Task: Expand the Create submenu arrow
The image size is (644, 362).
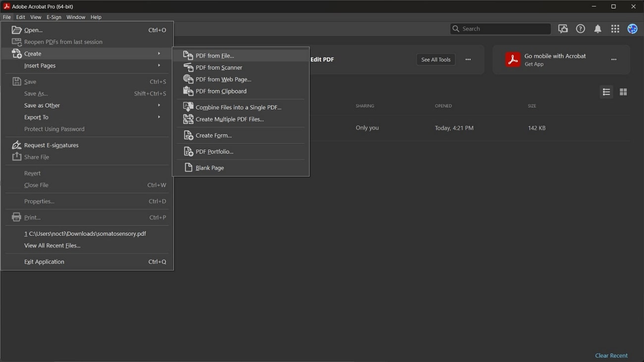Action: point(159,53)
